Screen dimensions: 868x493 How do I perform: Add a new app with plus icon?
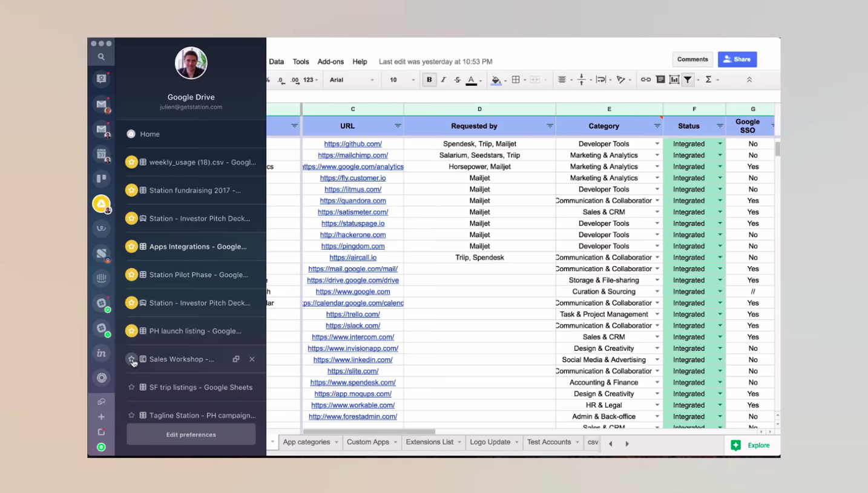(101, 417)
